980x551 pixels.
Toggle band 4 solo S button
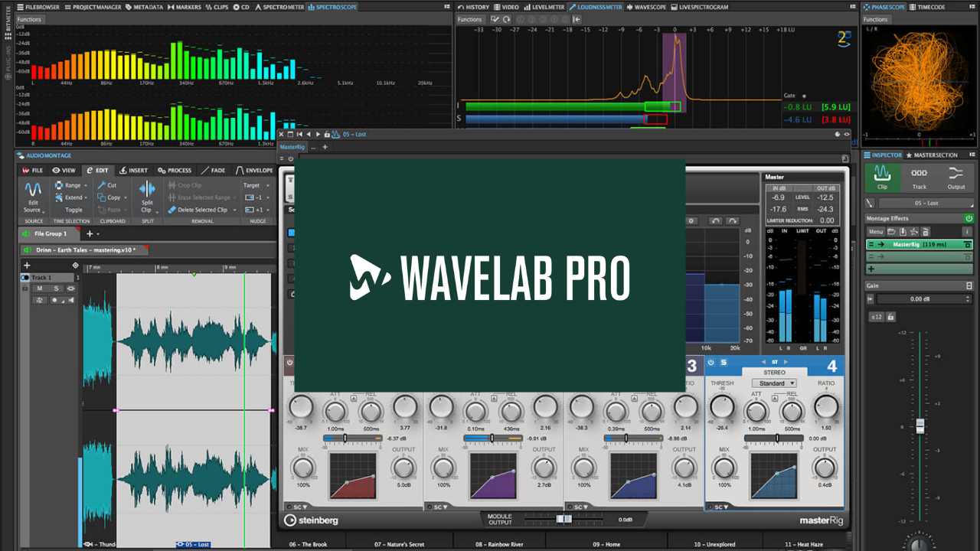[x=724, y=362]
